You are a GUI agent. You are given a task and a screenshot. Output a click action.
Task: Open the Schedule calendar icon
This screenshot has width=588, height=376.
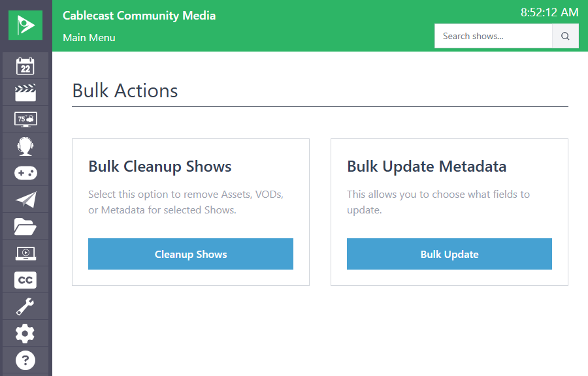(25, 65)
